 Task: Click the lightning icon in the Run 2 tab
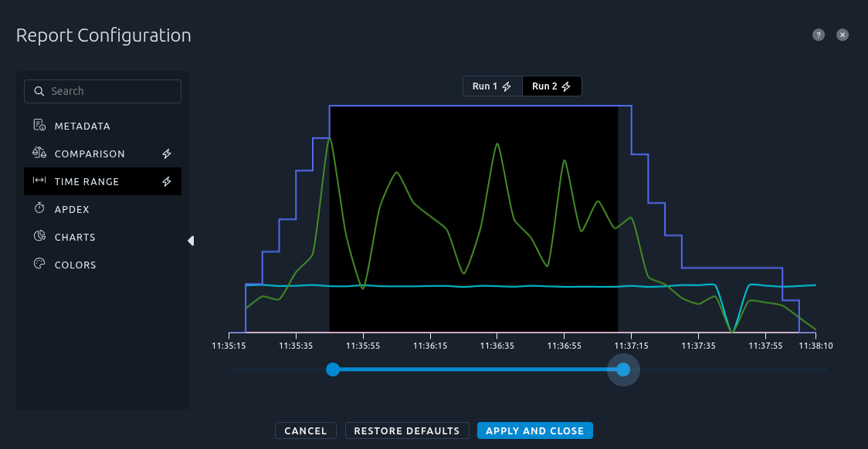pos(566,87)
